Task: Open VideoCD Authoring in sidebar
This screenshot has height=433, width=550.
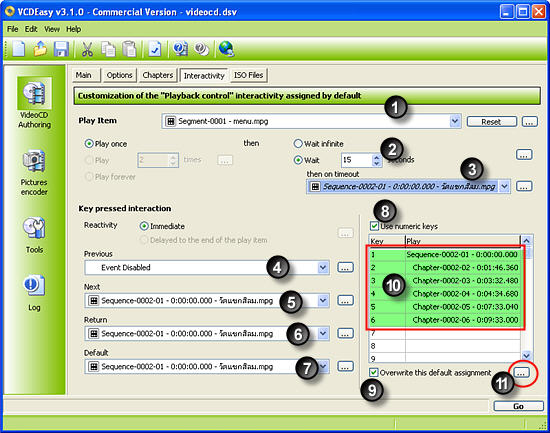Action: [34, 103]
